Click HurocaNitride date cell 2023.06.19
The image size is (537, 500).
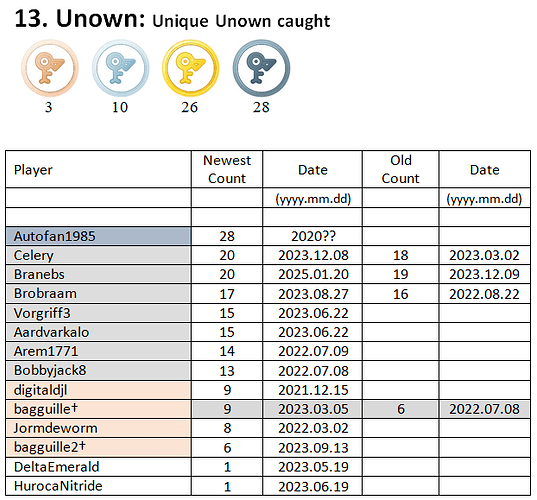point(313,486)
